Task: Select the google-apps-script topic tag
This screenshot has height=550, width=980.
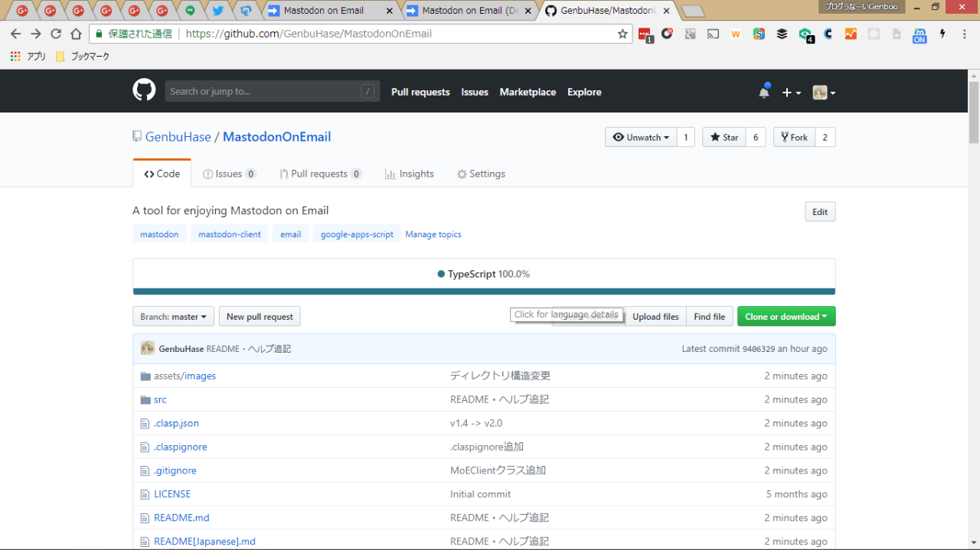Action: click(x=357, y=234)
